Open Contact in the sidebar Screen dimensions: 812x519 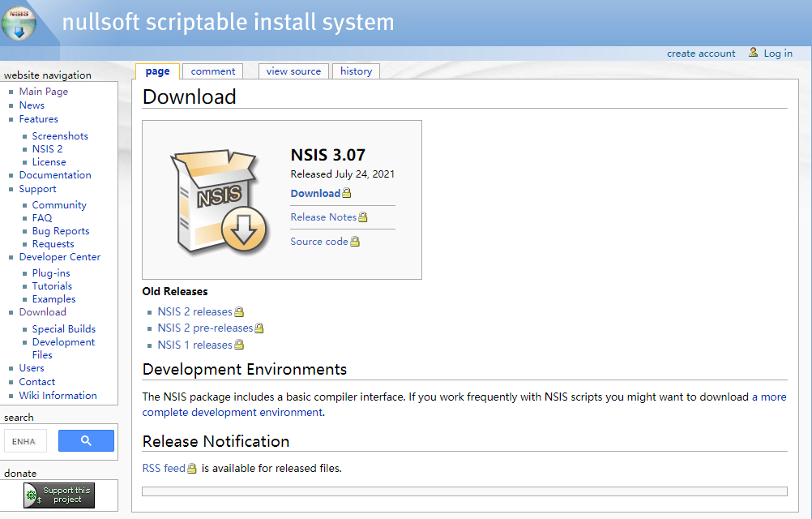pyautogui.click(x=36, y=382)
